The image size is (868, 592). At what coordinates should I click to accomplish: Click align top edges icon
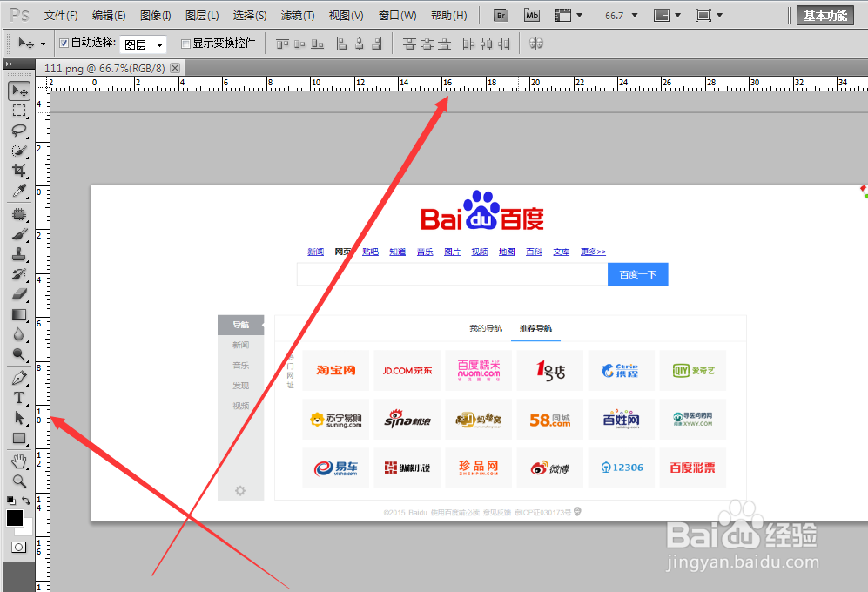click(282, 44)
